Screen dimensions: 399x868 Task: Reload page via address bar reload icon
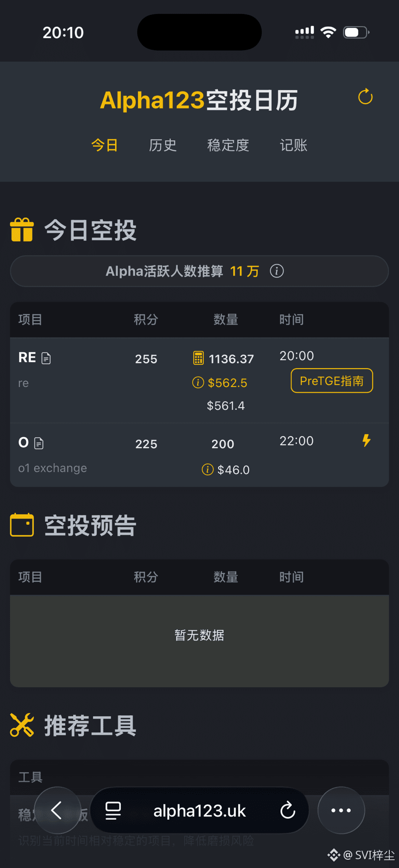tap(288, 810)
